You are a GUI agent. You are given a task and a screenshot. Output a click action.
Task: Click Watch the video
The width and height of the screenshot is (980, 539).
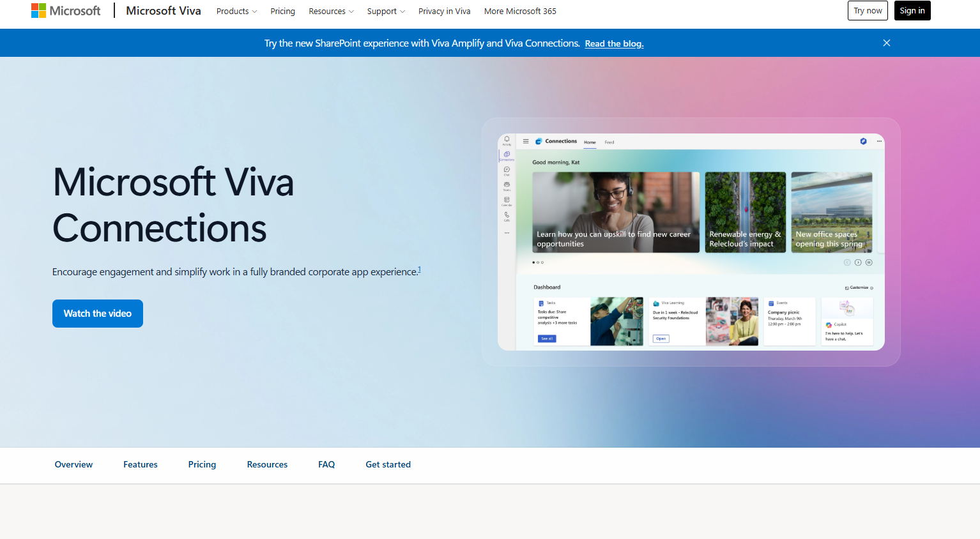pyautogui.click(x=98, y=314)
